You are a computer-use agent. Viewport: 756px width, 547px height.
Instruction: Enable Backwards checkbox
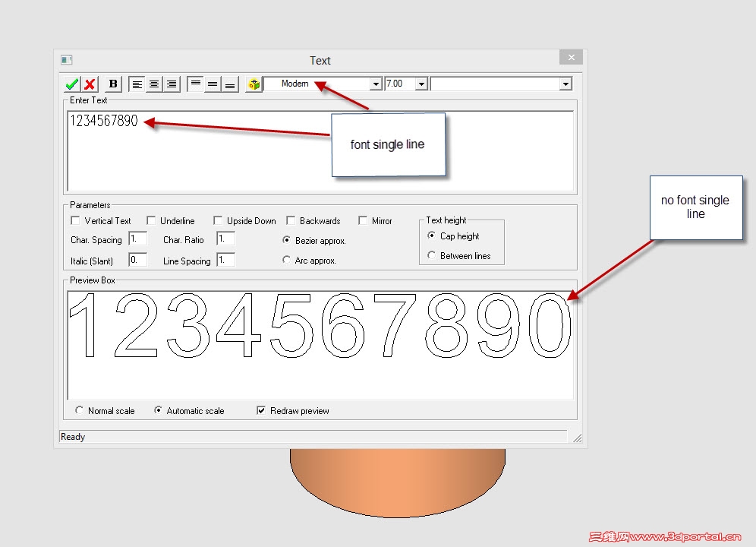tap(291, 220)
